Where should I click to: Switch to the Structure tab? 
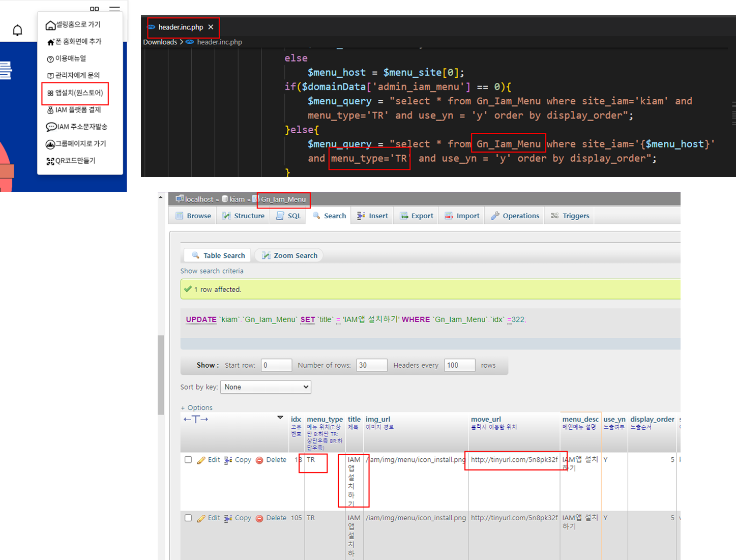[243, 216]
